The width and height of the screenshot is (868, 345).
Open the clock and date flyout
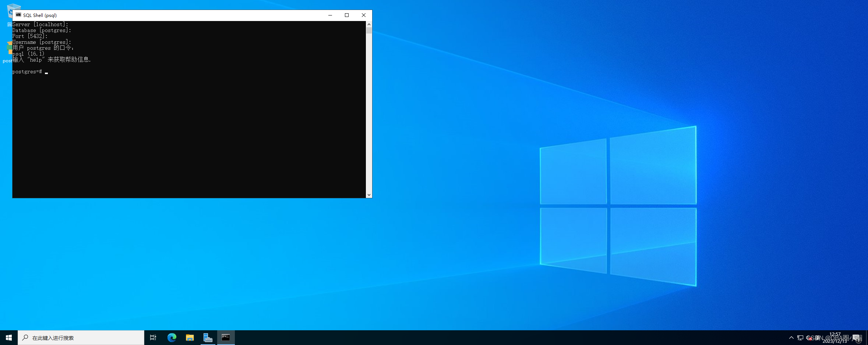(835, 338)
